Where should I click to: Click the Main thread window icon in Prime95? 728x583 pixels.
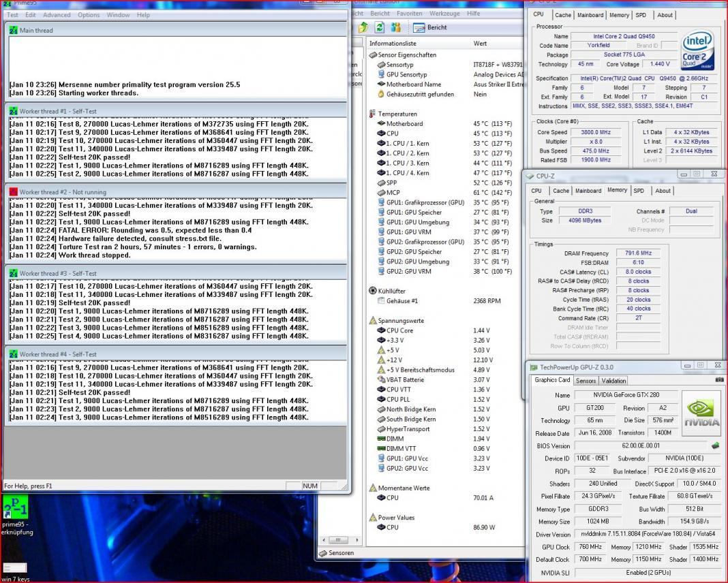click(14, 30)
